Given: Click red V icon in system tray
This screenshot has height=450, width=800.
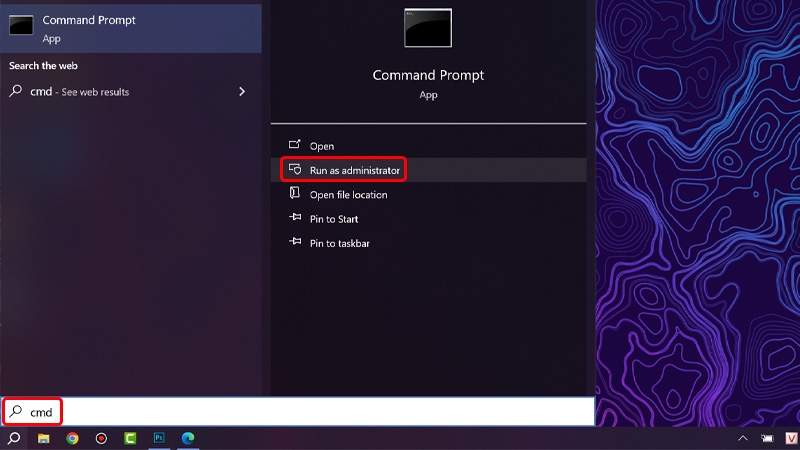Looking at the screenshot, I should [x=791, y=438].
